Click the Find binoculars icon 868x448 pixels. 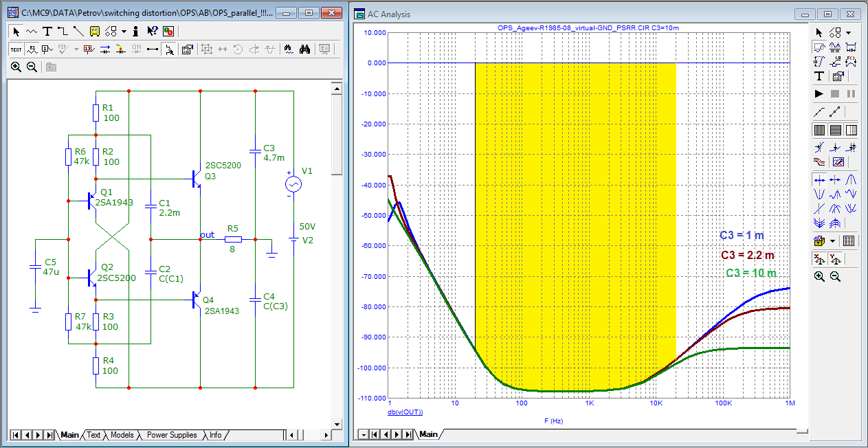305,49
